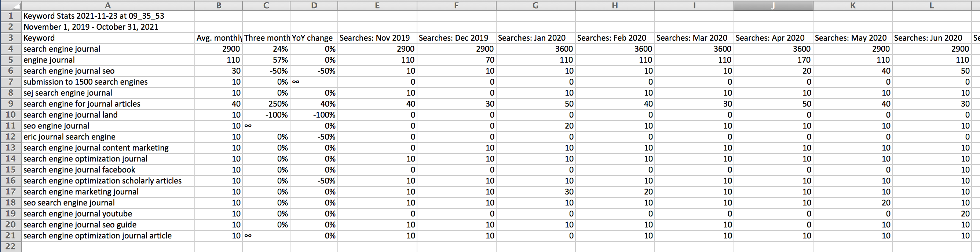Select column B header
Image resolution: width=980 pixels, height=252 pixels.
tap(218, 5)
